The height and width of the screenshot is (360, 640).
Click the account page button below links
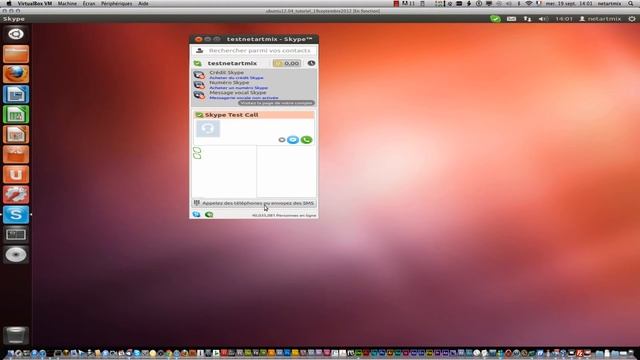pyautogui.click(x=276, y=103)
